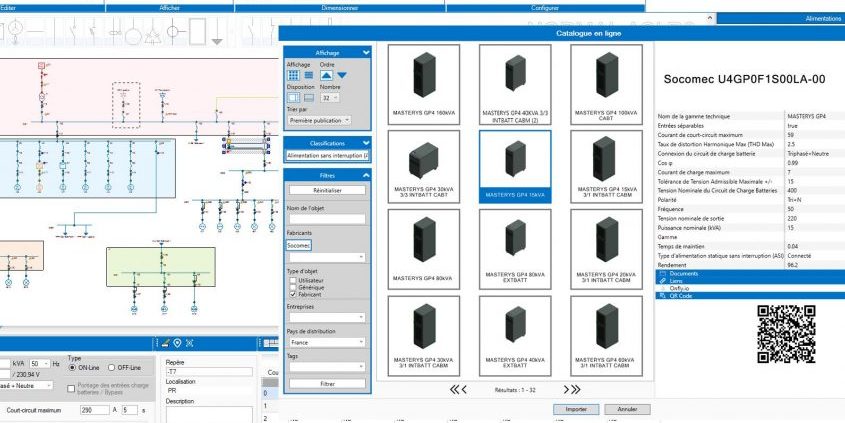Set sort order to ascending arrow

[x=327, y=75]
